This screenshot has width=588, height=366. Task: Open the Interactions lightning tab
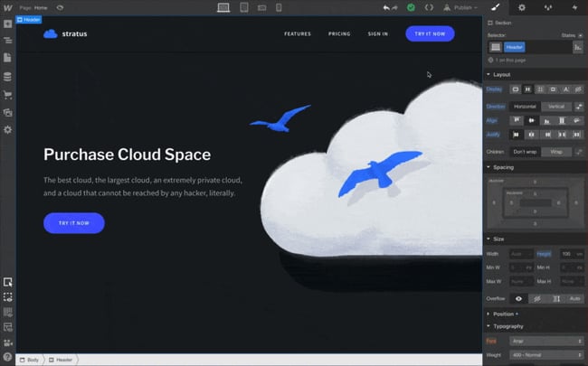(574, 7)
